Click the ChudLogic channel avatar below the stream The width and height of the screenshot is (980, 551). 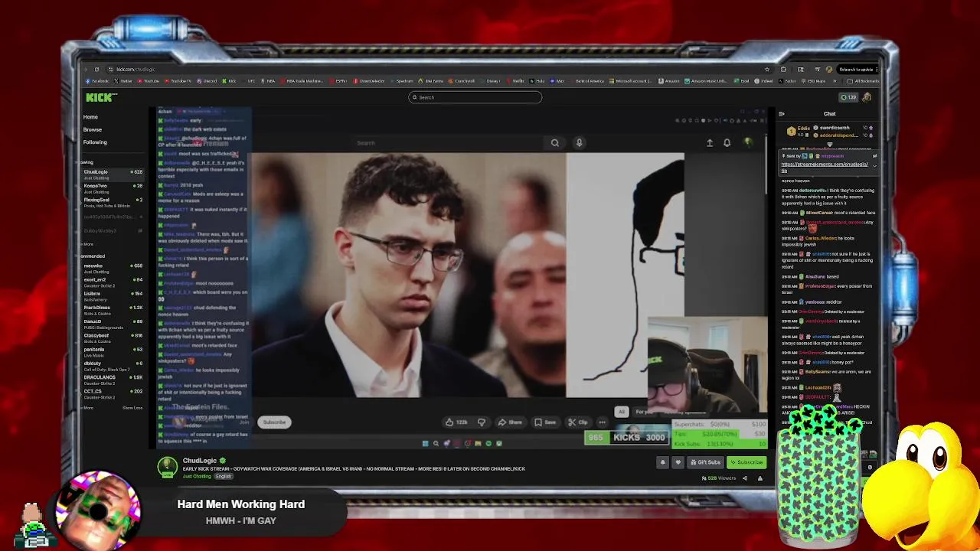pyautogui.click(x=167, y=467)
